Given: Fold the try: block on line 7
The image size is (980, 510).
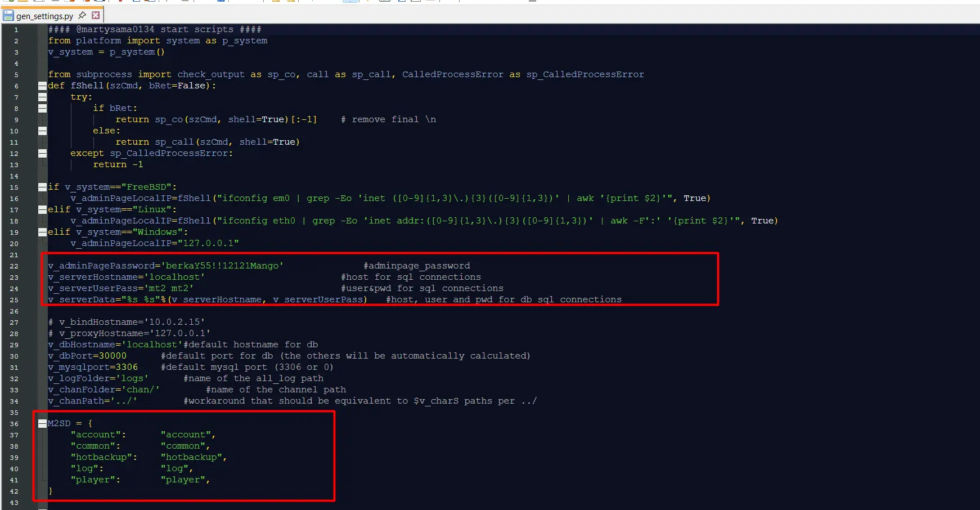Looking at the screenshot, I should [42, 97].
